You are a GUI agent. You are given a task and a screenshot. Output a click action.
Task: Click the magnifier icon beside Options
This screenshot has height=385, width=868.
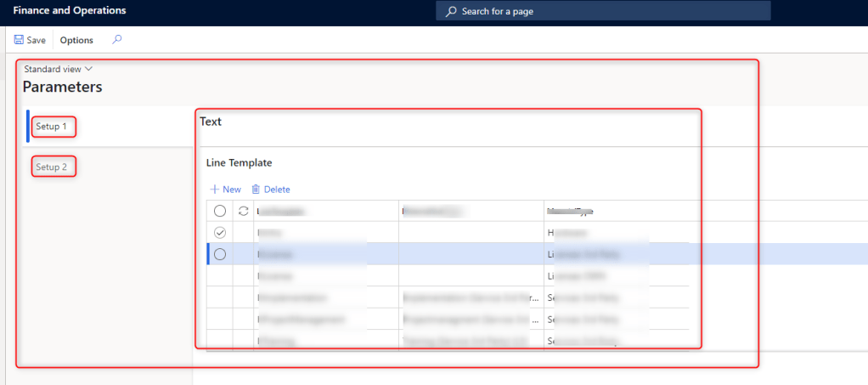pos(116,39)
